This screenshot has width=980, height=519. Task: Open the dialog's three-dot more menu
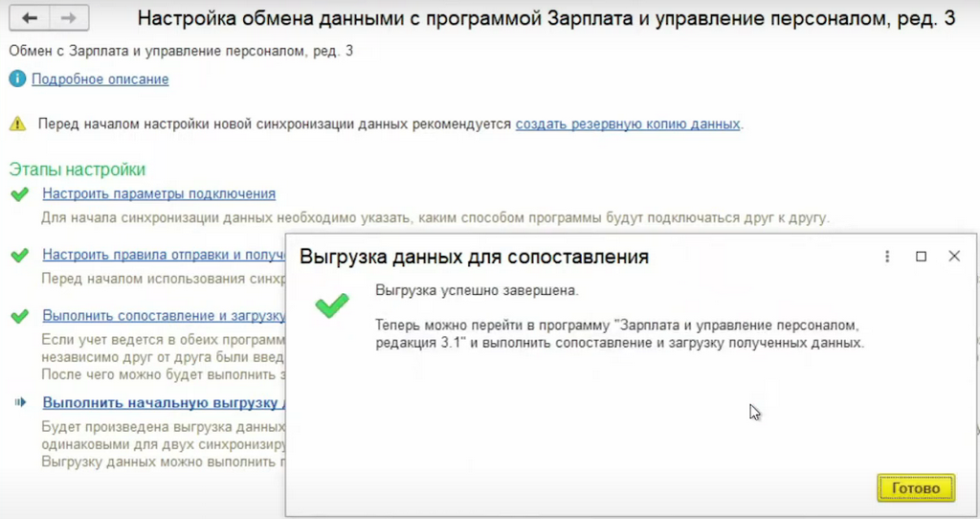(887, 257)
